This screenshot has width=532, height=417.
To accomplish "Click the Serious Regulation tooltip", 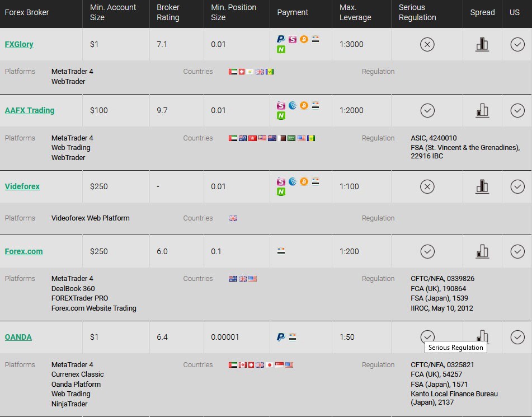I will (456, 348).
